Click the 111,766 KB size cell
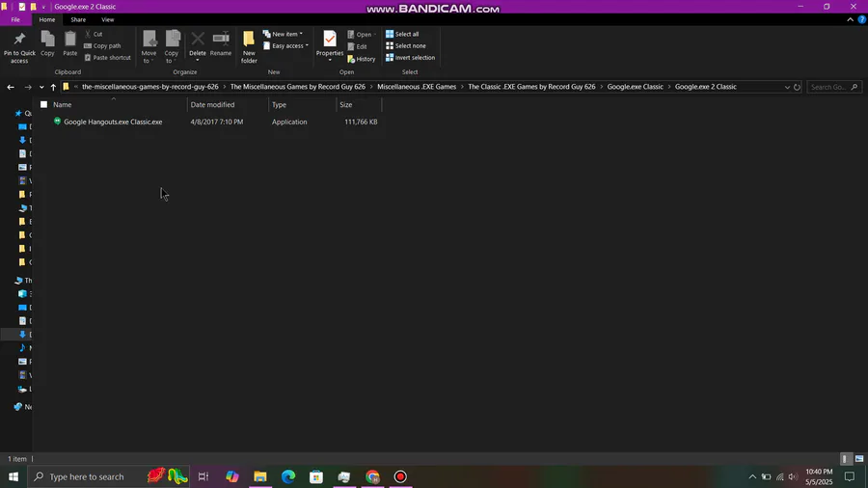Viewport: 868px width, 488px height. pos(361,122)
